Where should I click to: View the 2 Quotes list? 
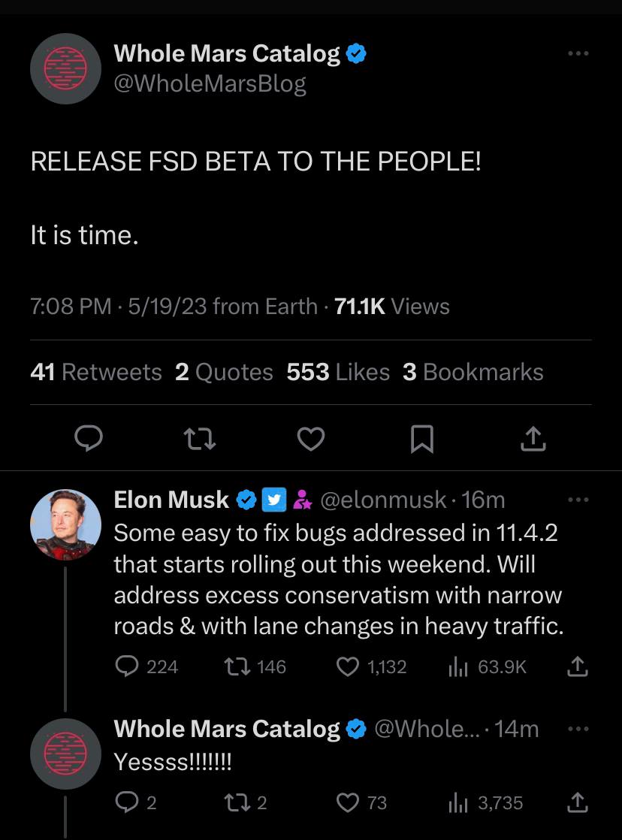[x=224, y=372]
